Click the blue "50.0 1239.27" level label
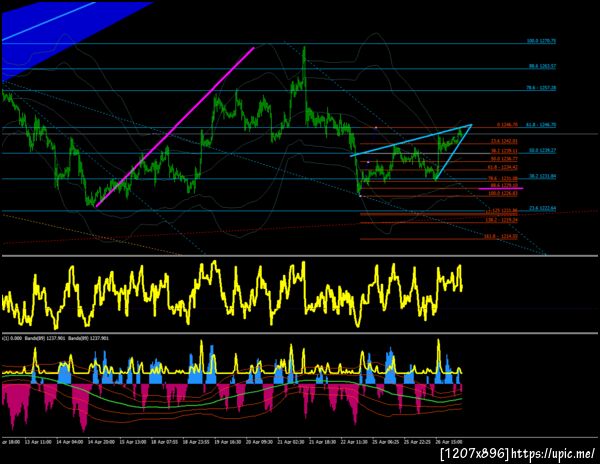This screenshot has width=600, height=464. (543, 151)
